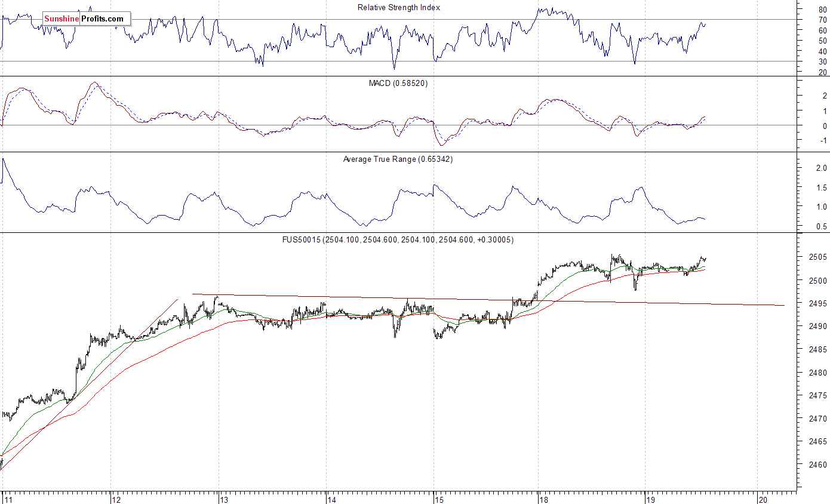
Task: Click the 2465 price axis label
Action: [x=819, y=442]
